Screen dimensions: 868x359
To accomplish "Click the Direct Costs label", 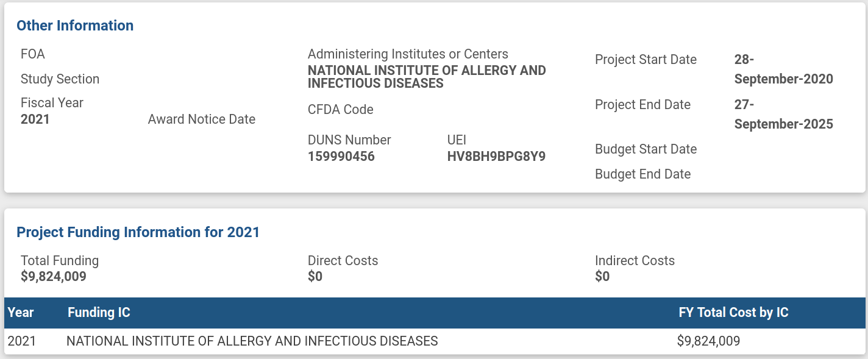I will (x=343, y=261).
